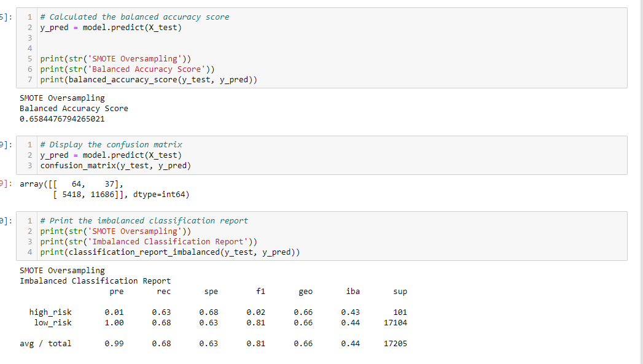Image resolution: width=643 pixels, height=364 pixels.
Task: Click the avg / total row label
Action: (x=45, y=344)
